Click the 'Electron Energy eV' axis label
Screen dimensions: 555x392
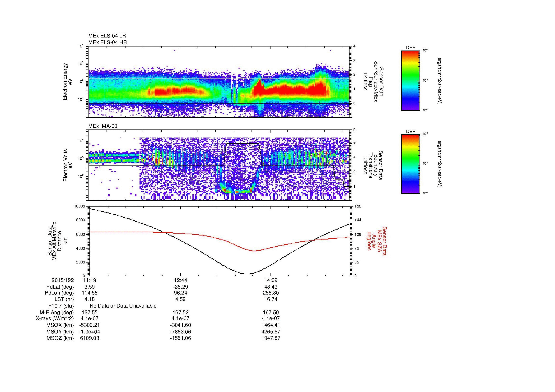(x=67, y=82)
